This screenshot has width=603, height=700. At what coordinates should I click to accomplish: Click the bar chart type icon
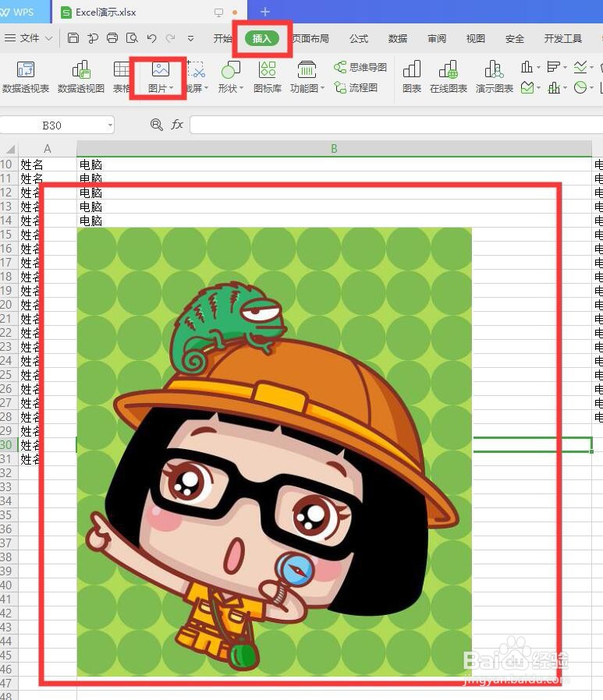[x=553, y=67]
